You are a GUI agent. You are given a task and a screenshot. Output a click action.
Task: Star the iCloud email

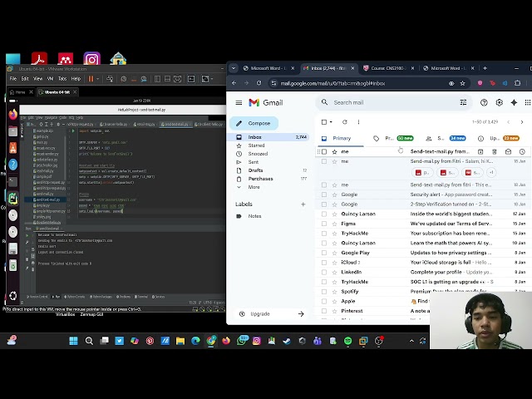tap(334, 263)
